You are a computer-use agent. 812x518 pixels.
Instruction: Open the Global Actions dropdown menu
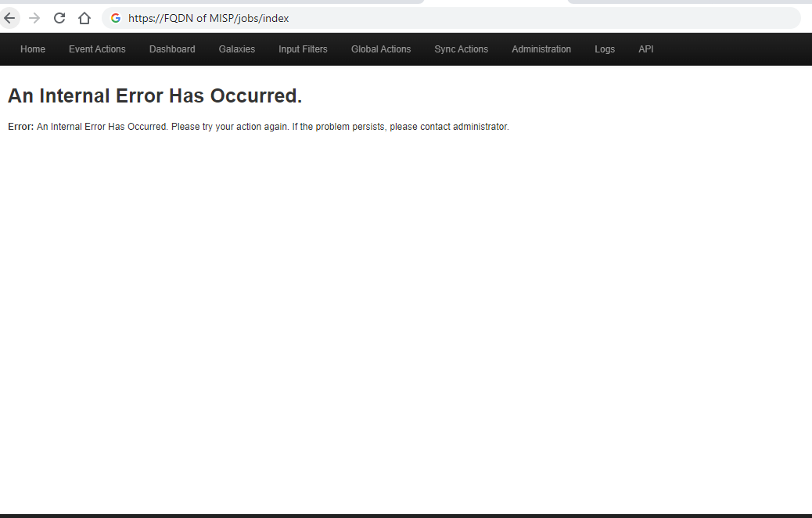coord(381,49)
